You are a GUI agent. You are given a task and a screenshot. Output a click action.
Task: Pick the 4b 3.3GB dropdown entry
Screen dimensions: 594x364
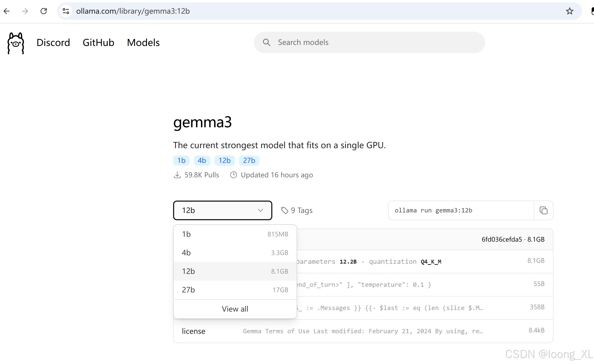tap(235, 253)
